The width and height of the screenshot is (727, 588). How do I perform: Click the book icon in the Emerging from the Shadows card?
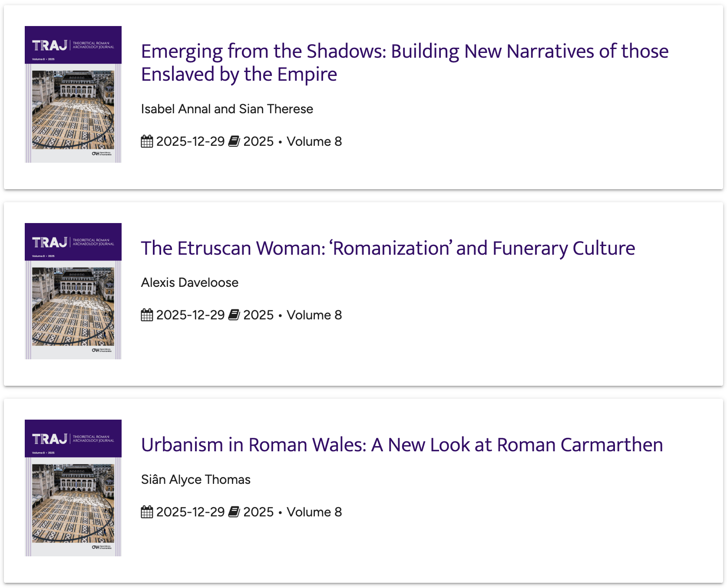pos(234,141)
